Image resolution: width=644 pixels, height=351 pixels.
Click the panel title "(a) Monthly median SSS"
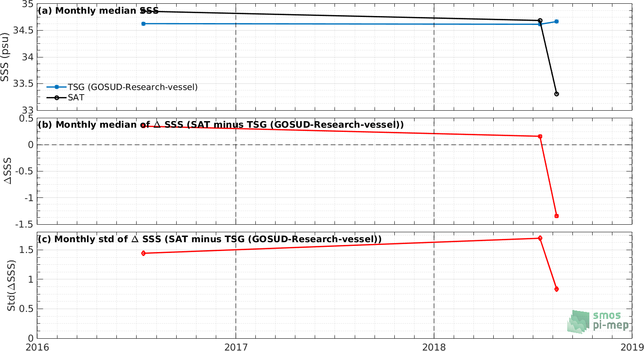click(98, 11)
